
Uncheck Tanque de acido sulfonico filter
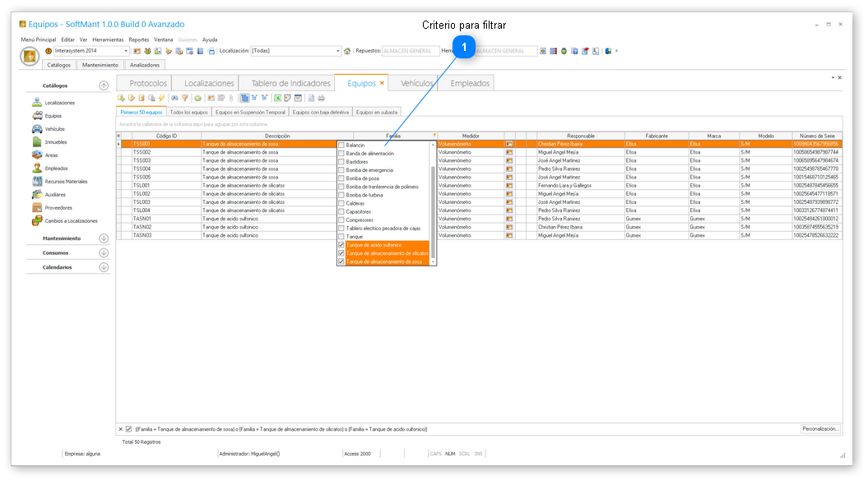click(341, 245)
